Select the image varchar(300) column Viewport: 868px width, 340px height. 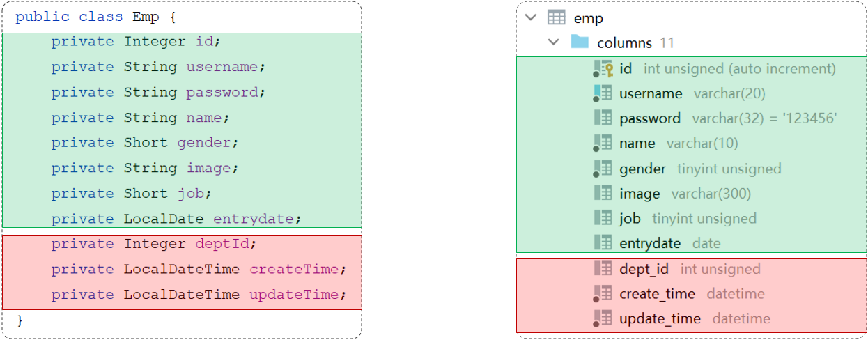[x=640, y=194]
